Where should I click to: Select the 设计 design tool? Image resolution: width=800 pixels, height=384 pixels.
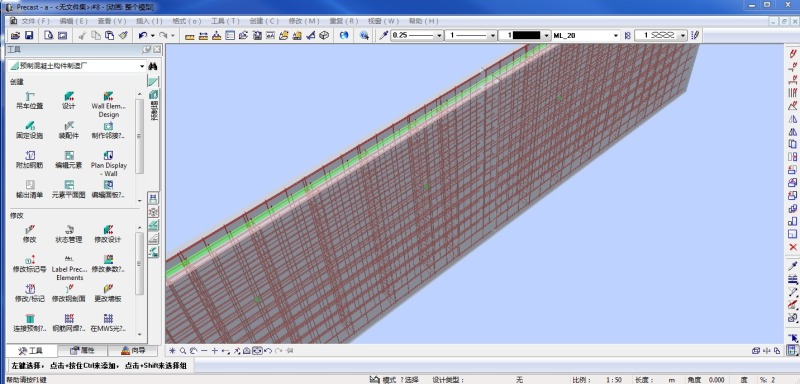click(69, 100)
